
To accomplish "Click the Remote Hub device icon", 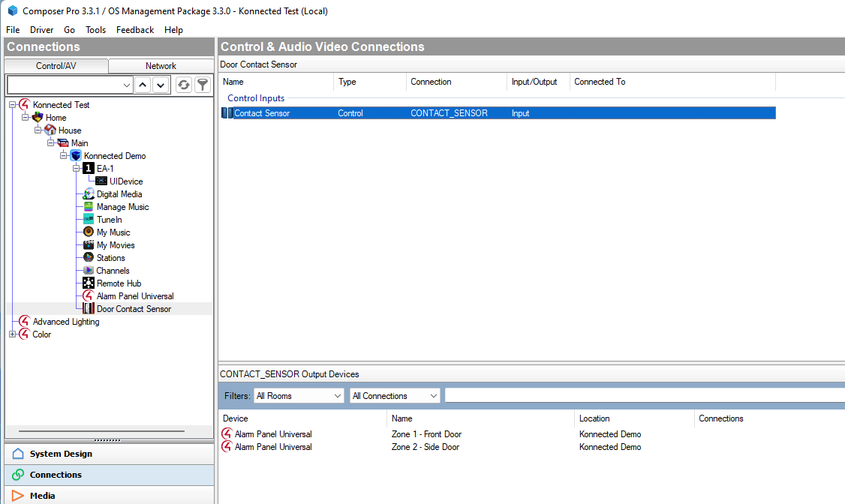I will click(x=89, y=283).
